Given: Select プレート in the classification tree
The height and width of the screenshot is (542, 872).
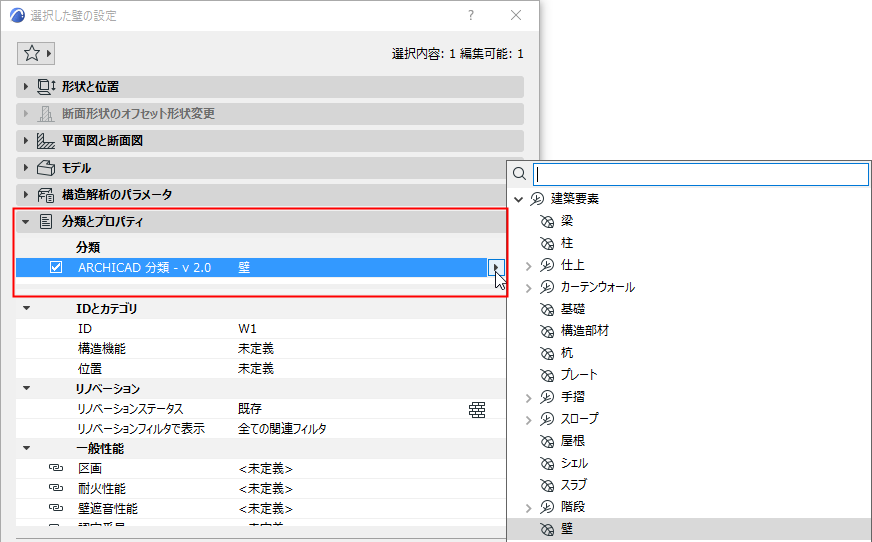Looking at the screenshot, I should pyautogui.click(x=579, y=375).
